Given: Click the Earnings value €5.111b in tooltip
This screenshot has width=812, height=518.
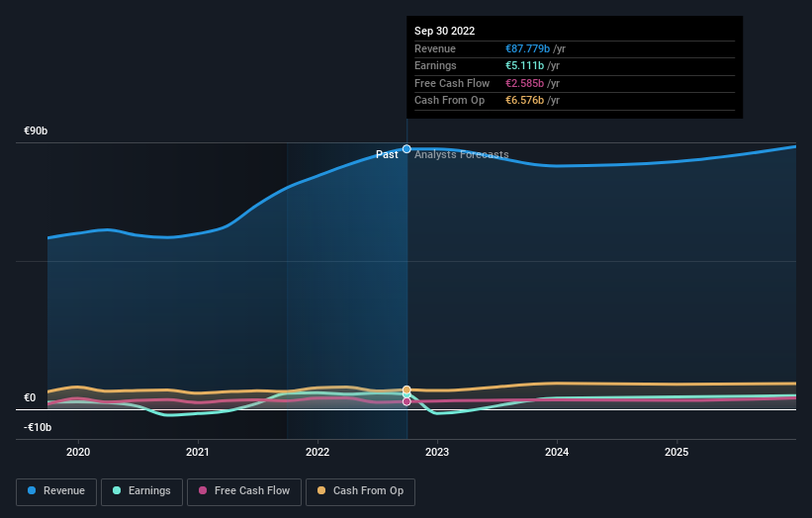Looking at the screenshot, I should [x=524, y=65].
